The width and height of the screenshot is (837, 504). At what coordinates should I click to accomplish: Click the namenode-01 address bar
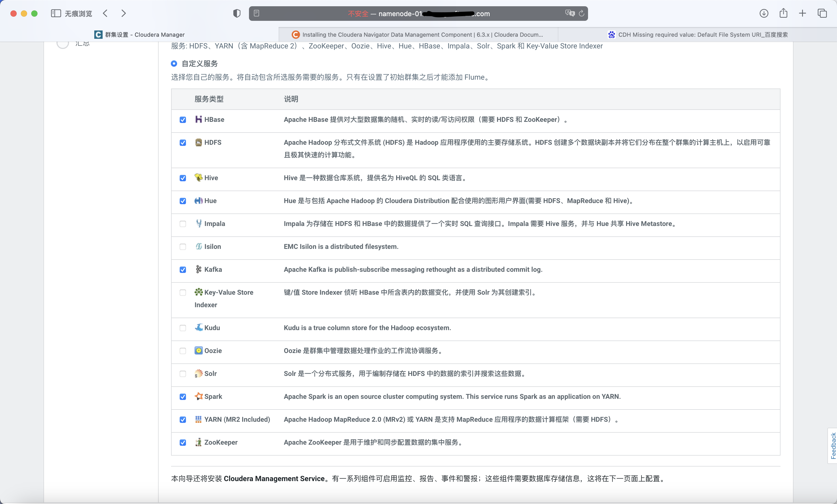pos(418,14)
